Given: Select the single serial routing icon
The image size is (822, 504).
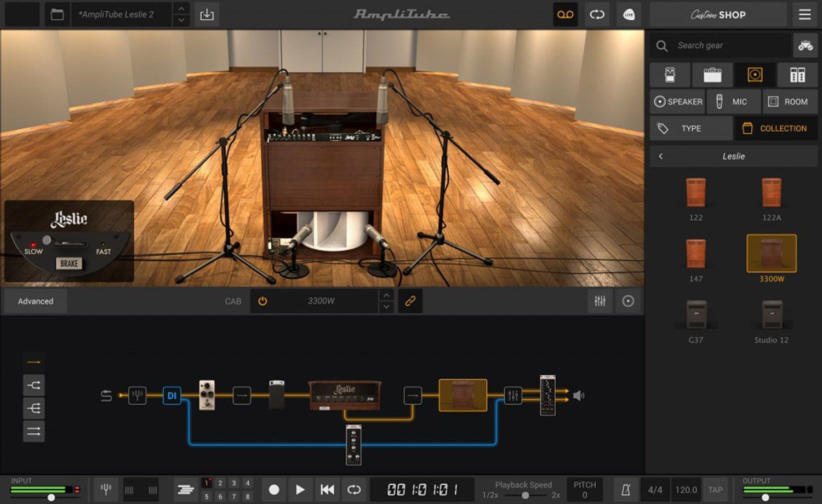Looking at the screenshot, I should click(x=33, y=362).
